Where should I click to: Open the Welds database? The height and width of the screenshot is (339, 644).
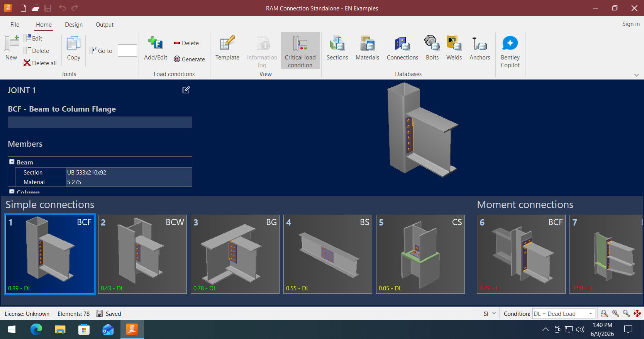[x=454, y=48]
